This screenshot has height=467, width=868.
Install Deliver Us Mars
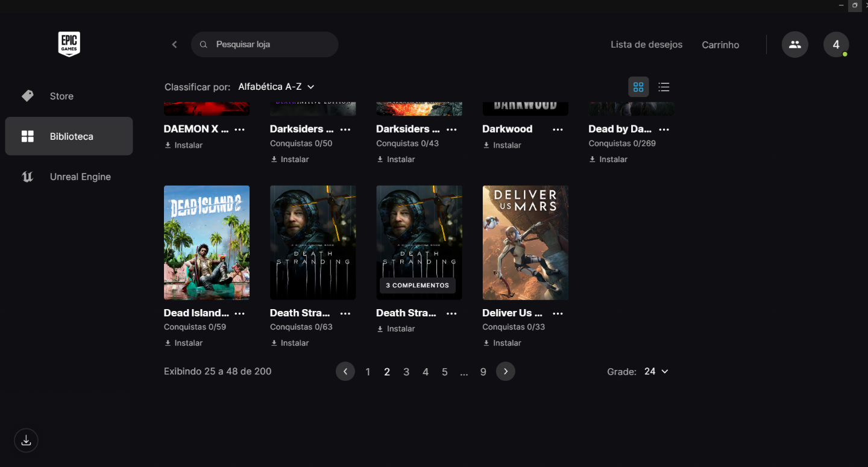click(x=502, y=343)
